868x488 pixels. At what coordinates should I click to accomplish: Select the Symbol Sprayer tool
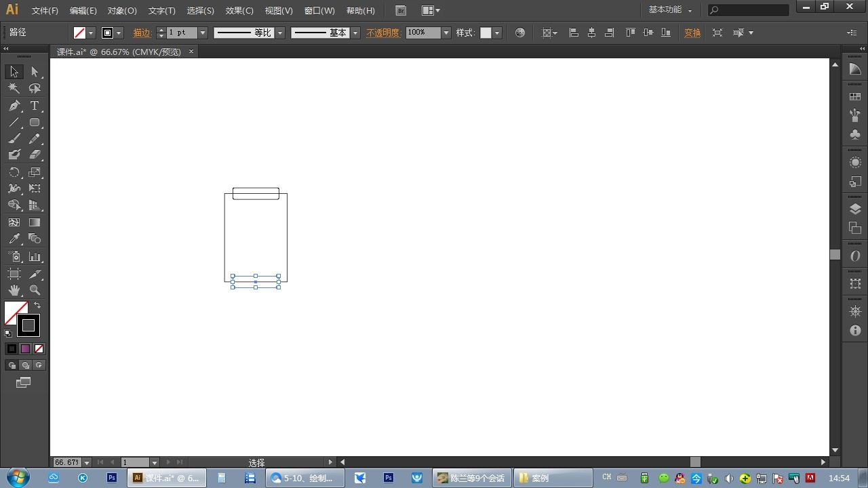coord(14,257)
